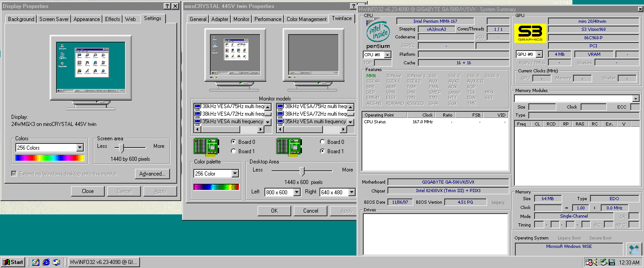Select 35kHz VESA multi frequency in right list
Screen dimensions: 644x268
click(312, 121)
